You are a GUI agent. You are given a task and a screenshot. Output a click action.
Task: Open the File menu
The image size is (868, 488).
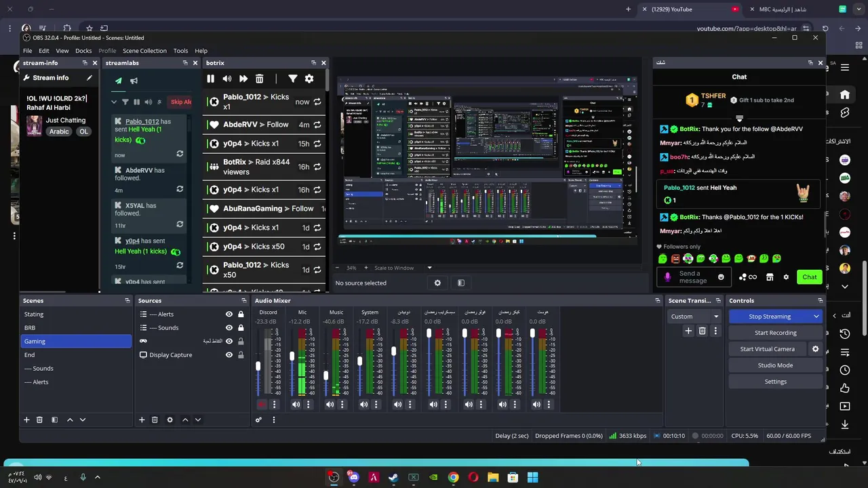coord(27,51)
